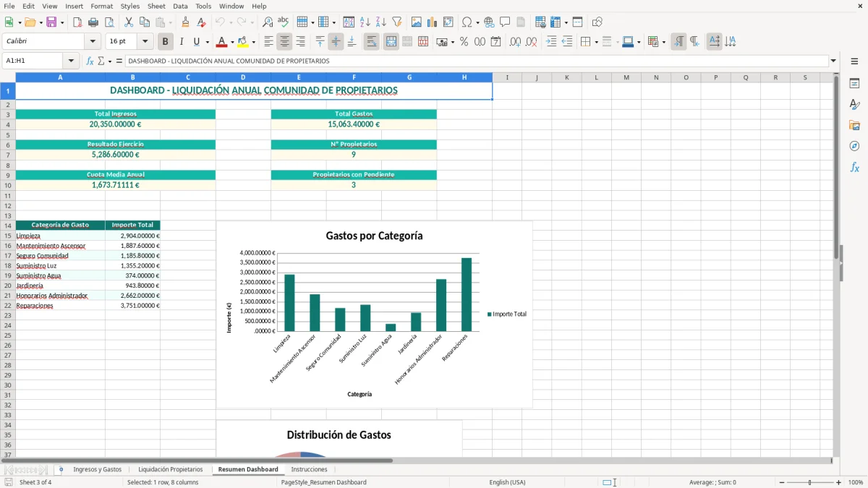The image size is (868, 488).
Task: Click the Sort Descending icon
Action: click(380, 22)
